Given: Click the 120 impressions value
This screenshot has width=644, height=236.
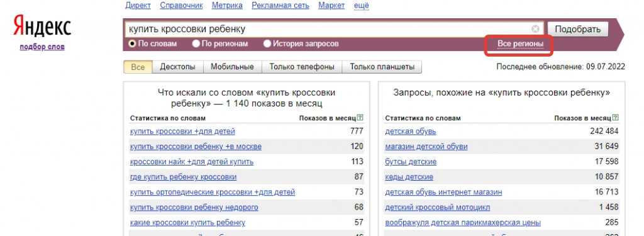Looking at the screenshot, I should click(x=357, y=147).
